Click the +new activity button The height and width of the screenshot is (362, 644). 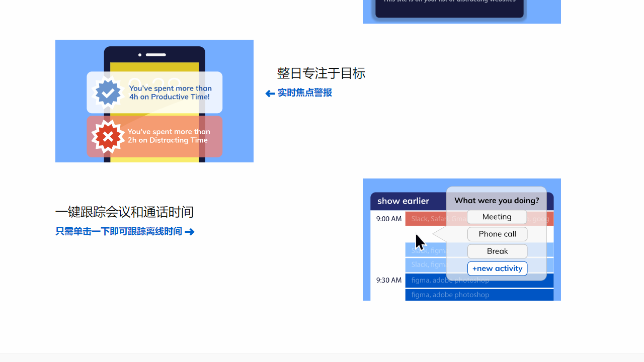tap(497, 268)
